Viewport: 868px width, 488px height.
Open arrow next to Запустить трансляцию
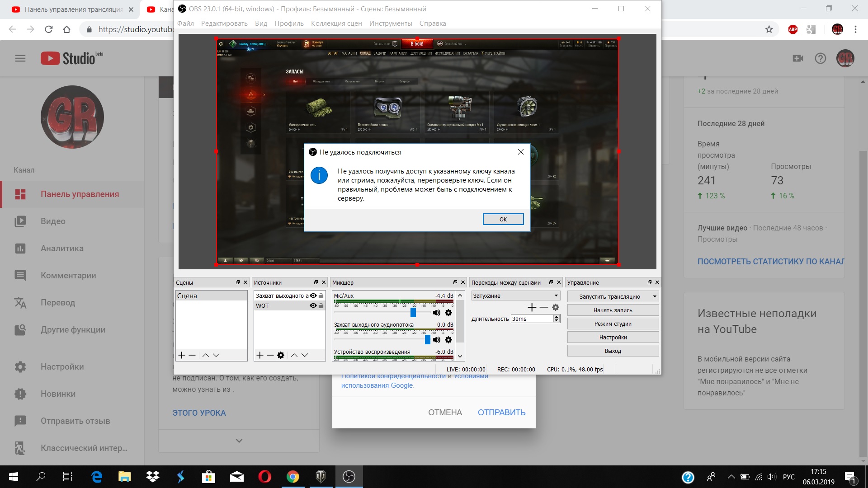click(655, 297)
